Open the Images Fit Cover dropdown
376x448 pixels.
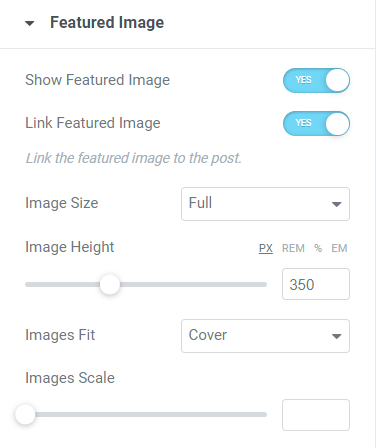coord(265,336)
